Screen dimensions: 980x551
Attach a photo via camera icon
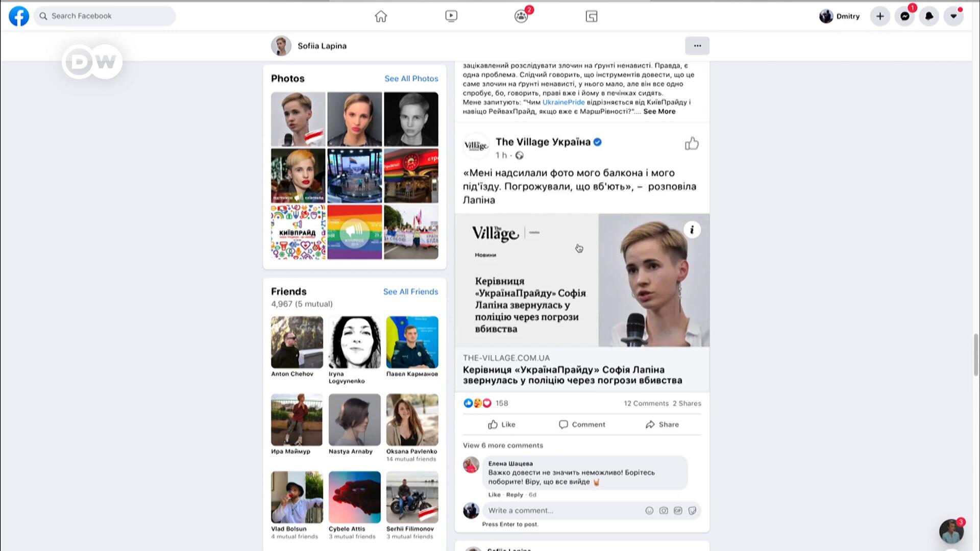(664, 511)
